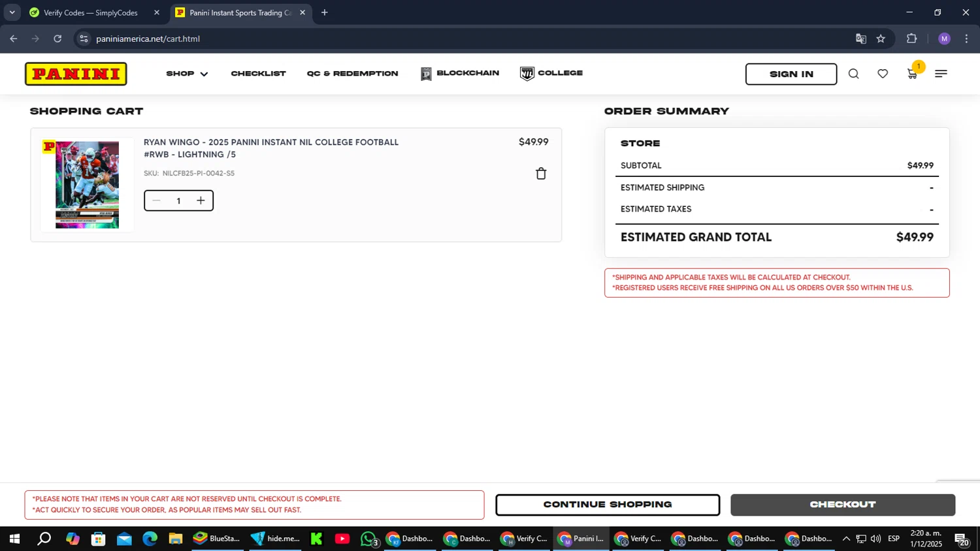Image resolution: width=980 pixels, height=551 pixels.
Task: Open the search magnifier icon in Panini header
Action: click(x=853, y=74)
